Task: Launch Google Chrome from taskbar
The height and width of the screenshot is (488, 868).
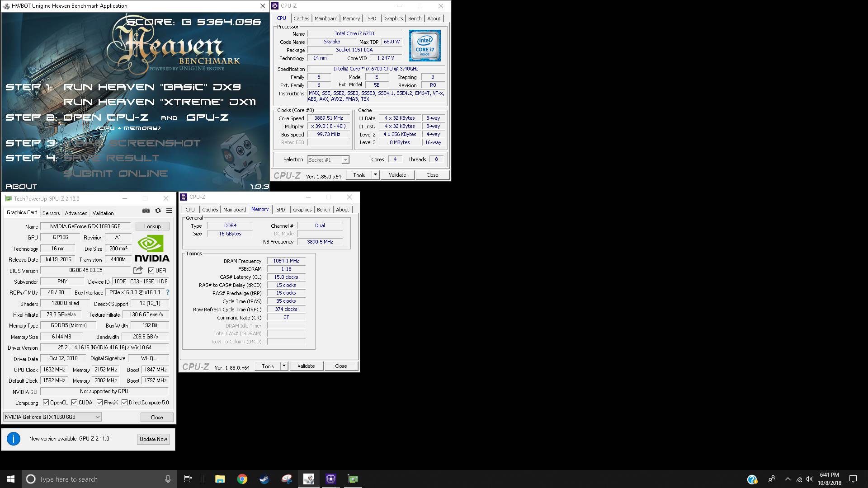Action: 242,479
